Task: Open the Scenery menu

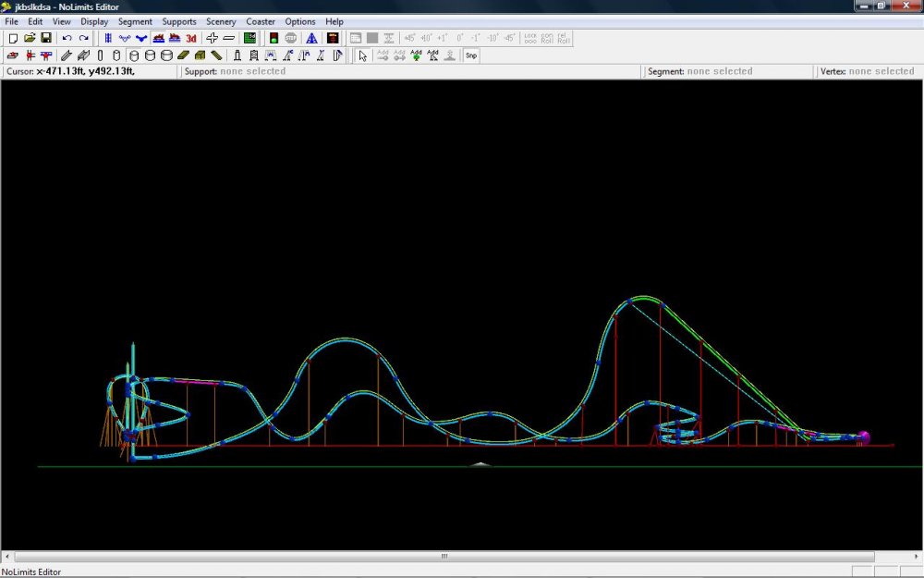Action: (x=221, y=21)
